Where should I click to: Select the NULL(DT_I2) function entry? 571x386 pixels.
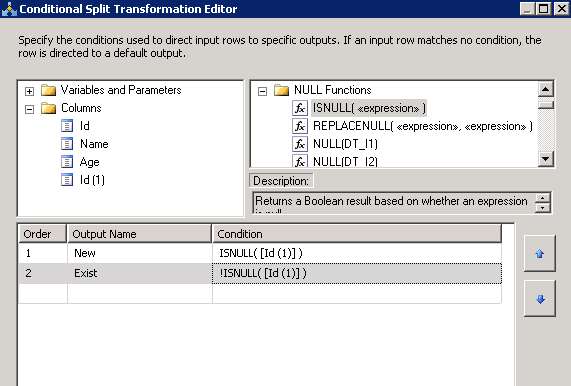(x=345, y=161)
